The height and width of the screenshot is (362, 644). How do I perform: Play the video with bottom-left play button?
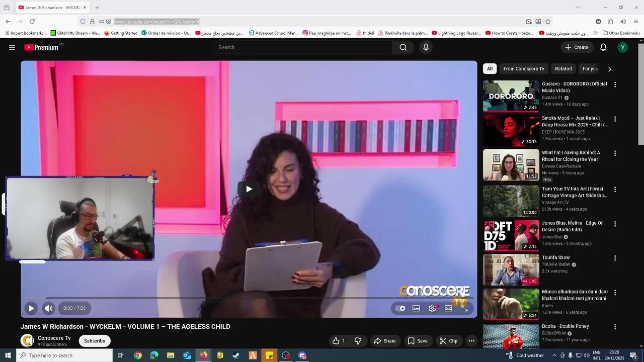click(x=31, y=308)
